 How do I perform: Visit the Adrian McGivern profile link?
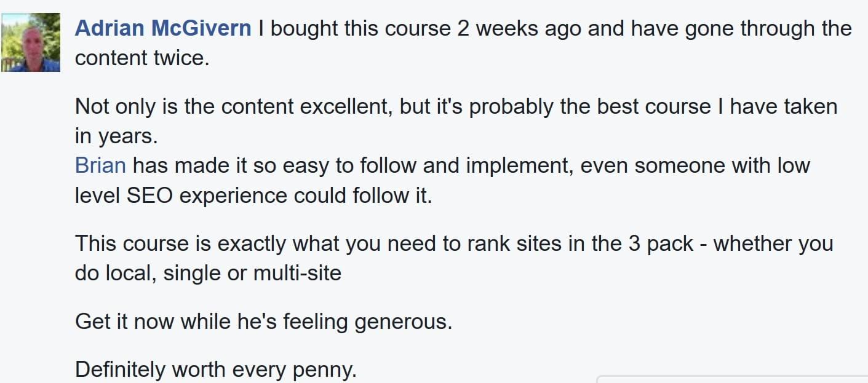click(x=163, y=28)
